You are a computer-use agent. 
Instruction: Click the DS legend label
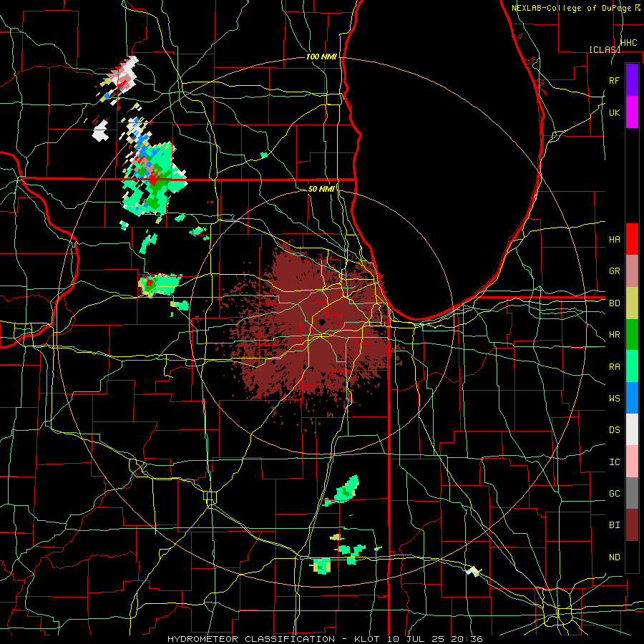coord(614,429)
